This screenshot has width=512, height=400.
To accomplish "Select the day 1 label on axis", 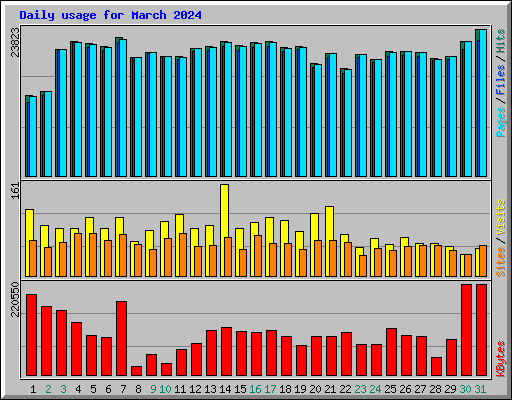I will coord(33,389).
